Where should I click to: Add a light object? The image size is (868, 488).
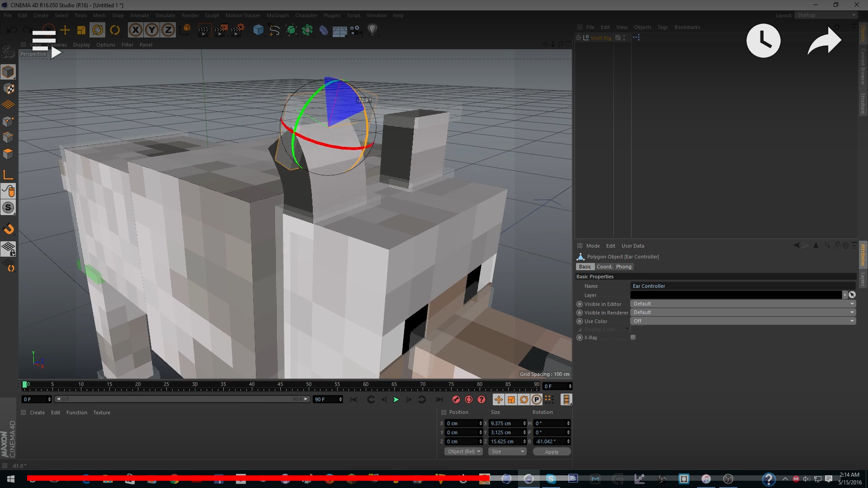372,30
